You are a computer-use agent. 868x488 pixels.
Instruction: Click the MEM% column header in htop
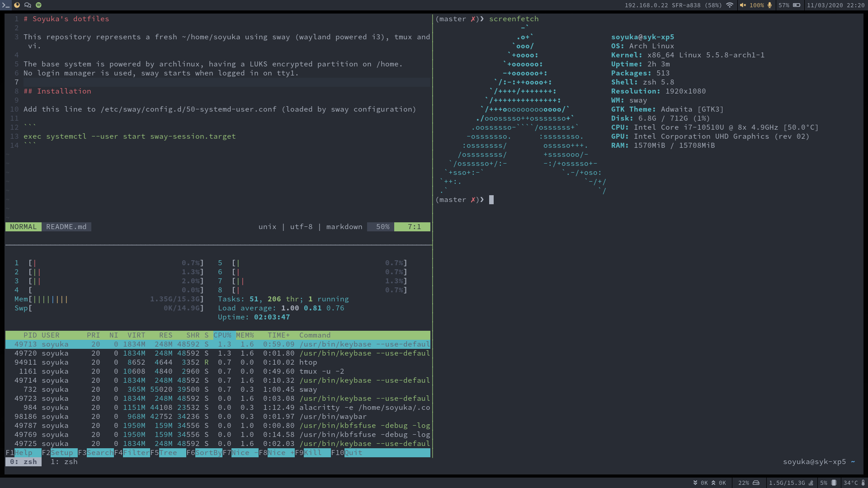point(245,335)
